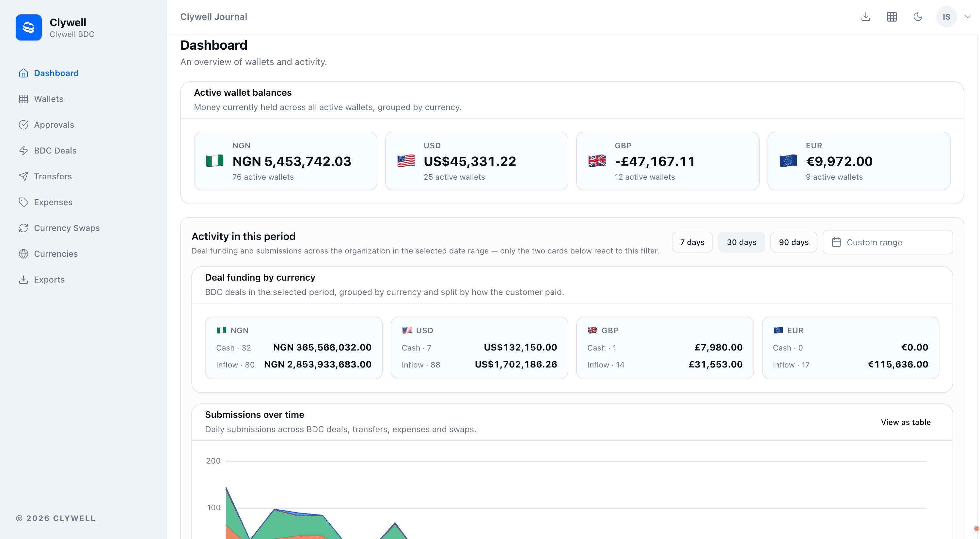
Task: Select the 30 days filter
Action: point(741,242)
